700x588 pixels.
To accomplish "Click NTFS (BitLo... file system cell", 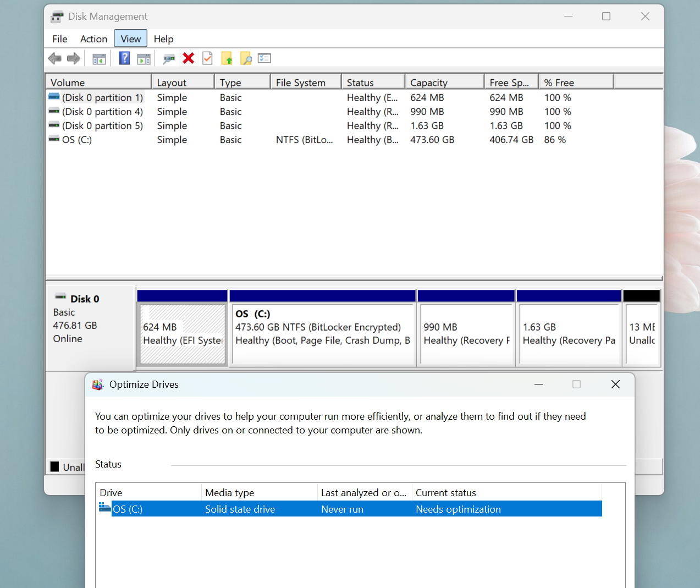I will click(305, 140).
